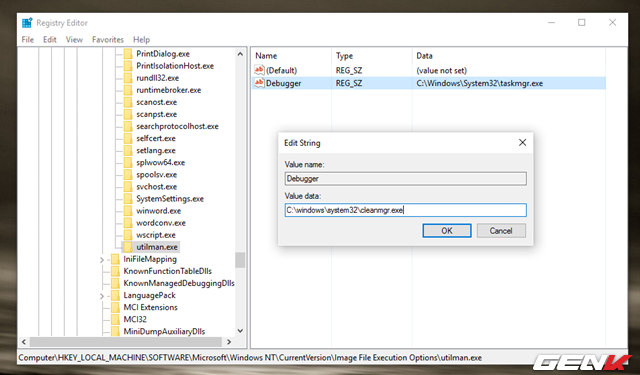
Task: Click the utilman.exe folder icon
Action: point(128,247)
